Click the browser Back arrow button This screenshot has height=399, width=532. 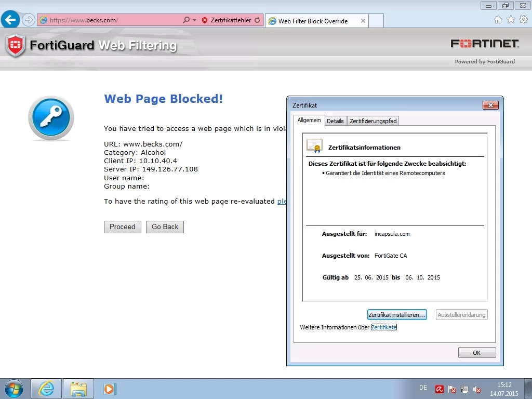[10, 19]
